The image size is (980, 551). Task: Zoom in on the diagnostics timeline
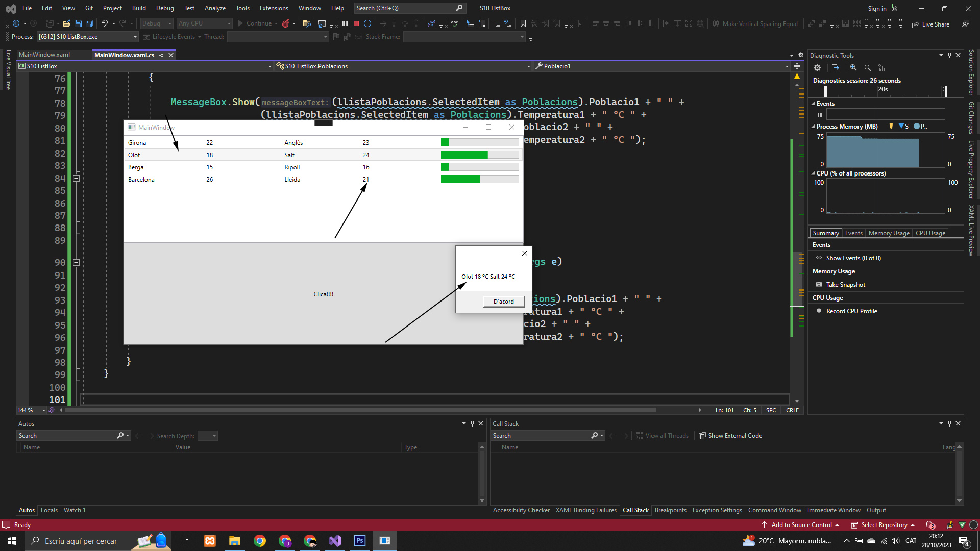[853, 68]
